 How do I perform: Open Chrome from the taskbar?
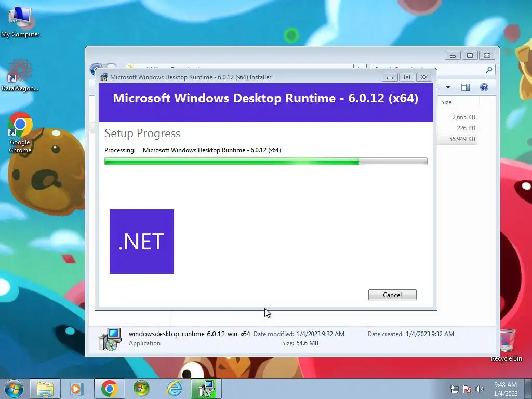click(x=109, y=389)
